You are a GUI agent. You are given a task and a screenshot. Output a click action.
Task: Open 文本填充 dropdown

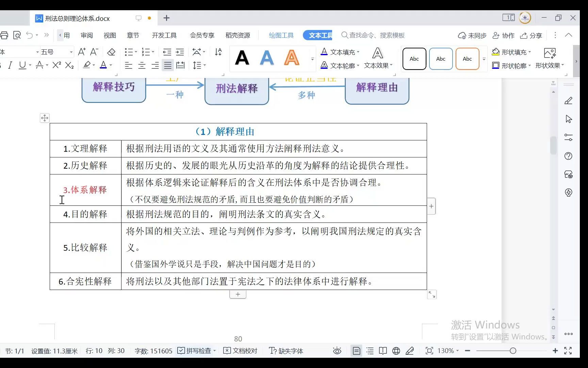coord(340,52)
